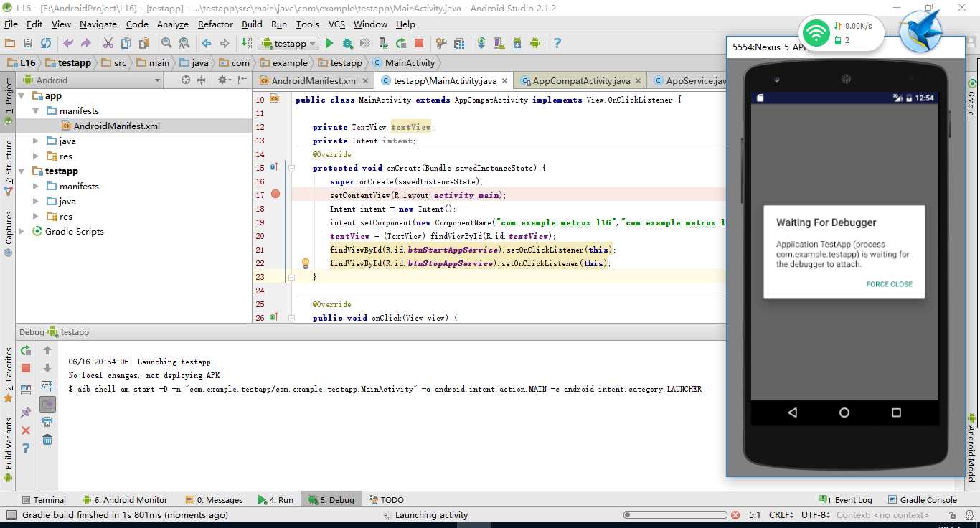Toggle the tool window quick-access icon in status bar
The height and width of the screenshot is (528, 980).
tap(10, 514)
